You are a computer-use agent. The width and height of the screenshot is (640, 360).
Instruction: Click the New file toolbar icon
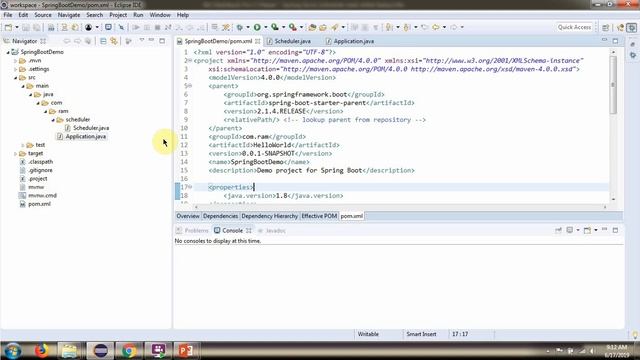[x=8, y=27]
